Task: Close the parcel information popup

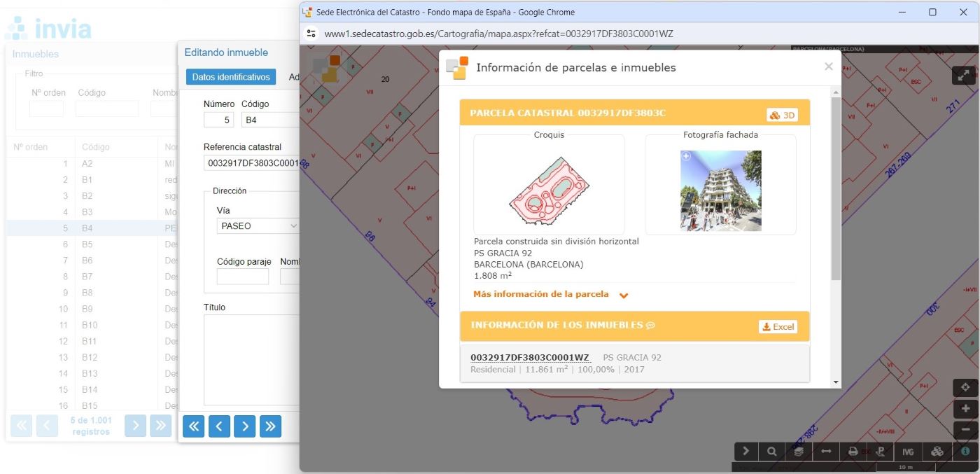Action: [828, 67]
